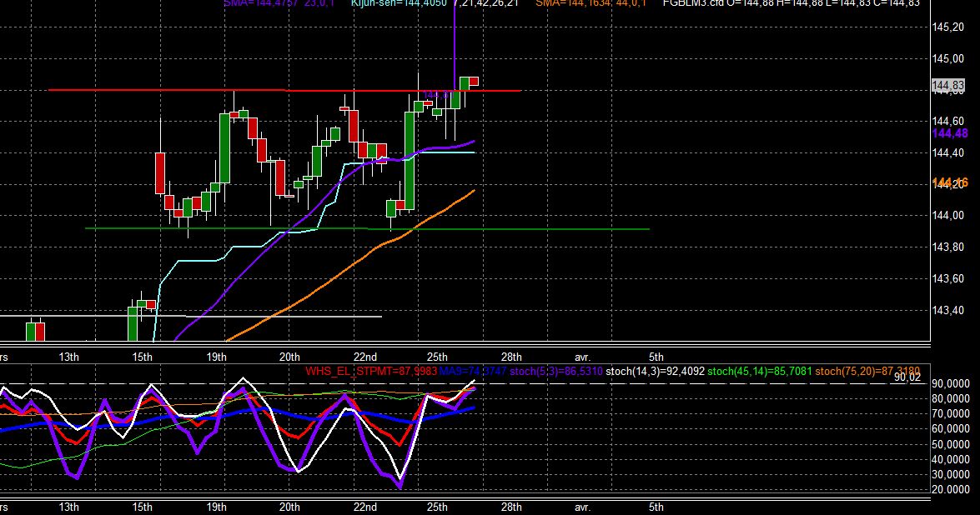This screenshot has height=515, width=980.
Task: Click avr. on the price chart date axis
Action: (582, 357)
